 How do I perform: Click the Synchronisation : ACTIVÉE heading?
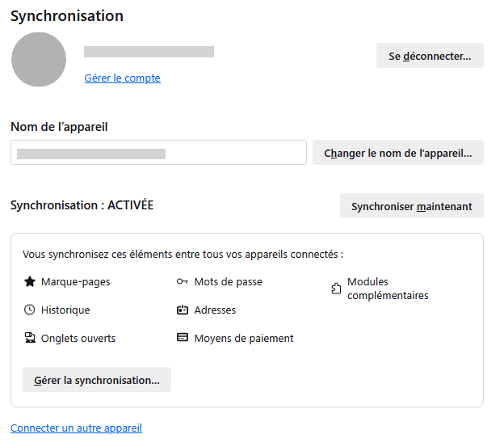click(82, 205)
